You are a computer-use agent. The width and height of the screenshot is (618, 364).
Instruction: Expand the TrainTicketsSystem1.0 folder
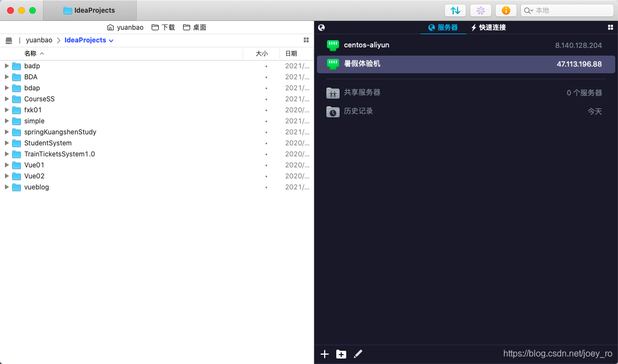[x=7, y=154]
